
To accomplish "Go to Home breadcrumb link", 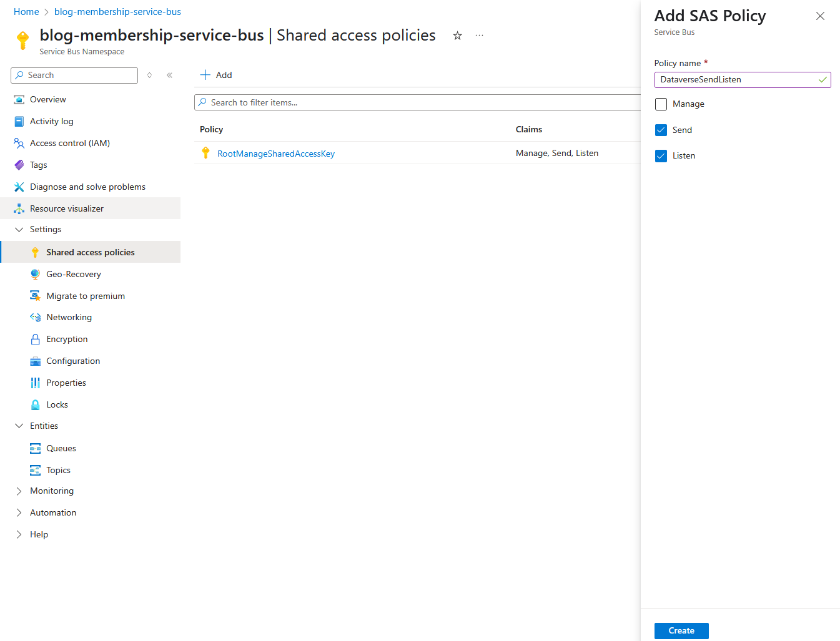I will [26, 12].
